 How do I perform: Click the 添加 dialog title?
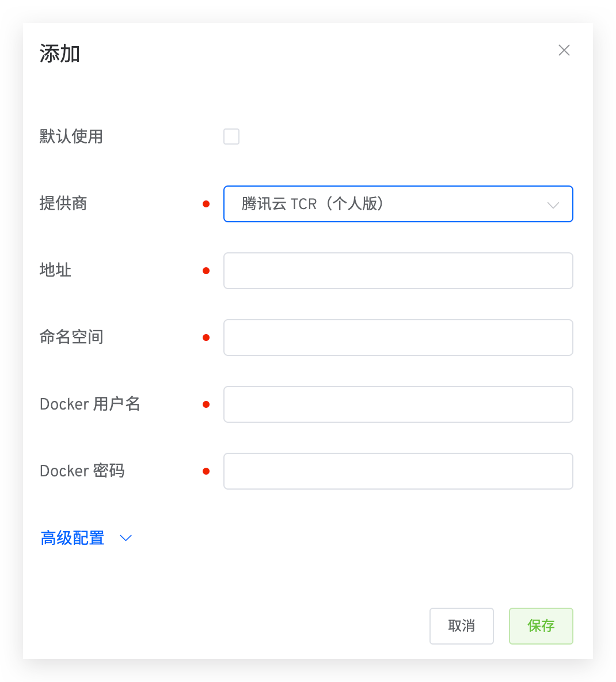[x=60, y=54]
